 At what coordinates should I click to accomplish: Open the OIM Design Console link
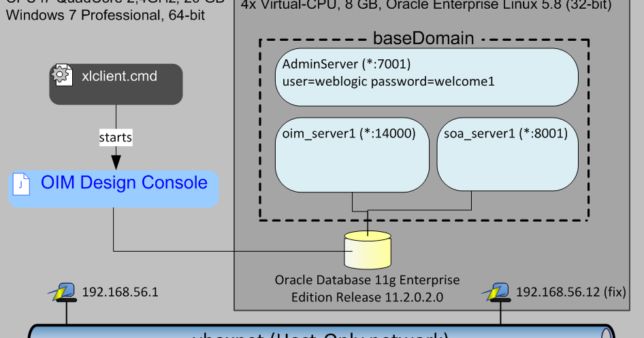click(124, 182)
